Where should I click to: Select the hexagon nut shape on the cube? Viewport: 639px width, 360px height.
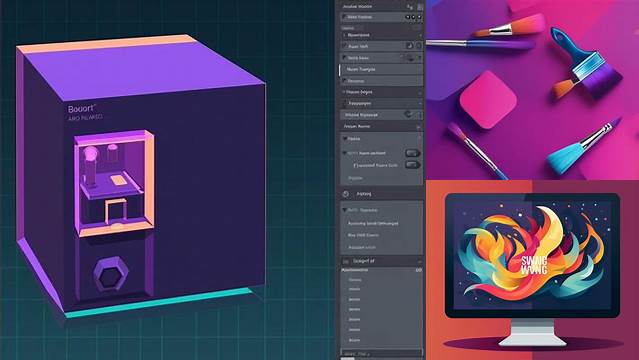click(x=111, y=274)
